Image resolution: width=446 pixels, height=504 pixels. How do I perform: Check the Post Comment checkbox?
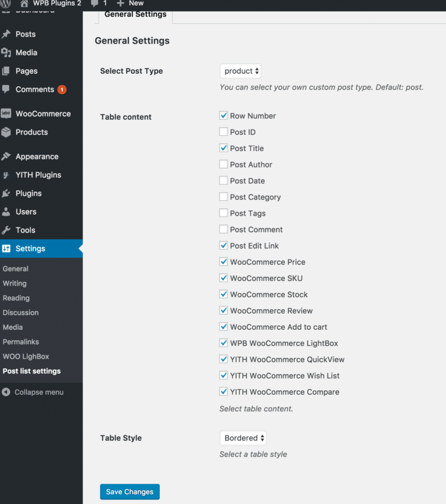(x=224, y=229)
